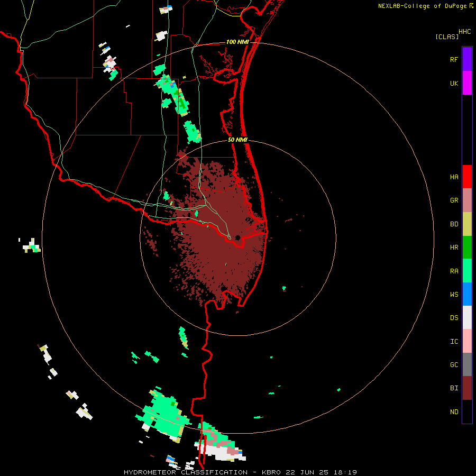
Task: Select the 'BD' legend label
Action: 454,224
